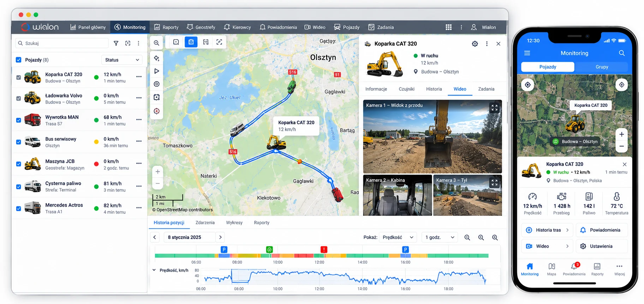Screen dimensions: 644x304
Task: Go to previous day before 8 stycznia 2025
Action: click(x=155, y=237)
